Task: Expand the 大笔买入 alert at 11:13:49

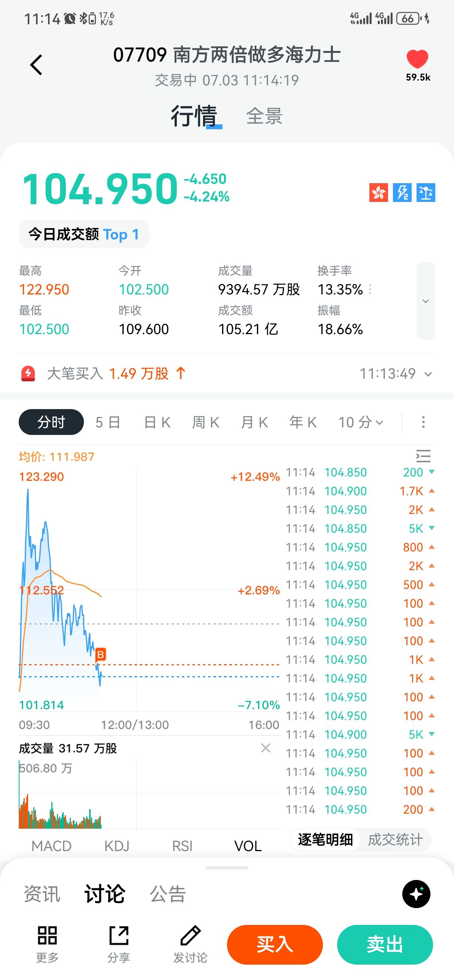Action: coord(428,374)
